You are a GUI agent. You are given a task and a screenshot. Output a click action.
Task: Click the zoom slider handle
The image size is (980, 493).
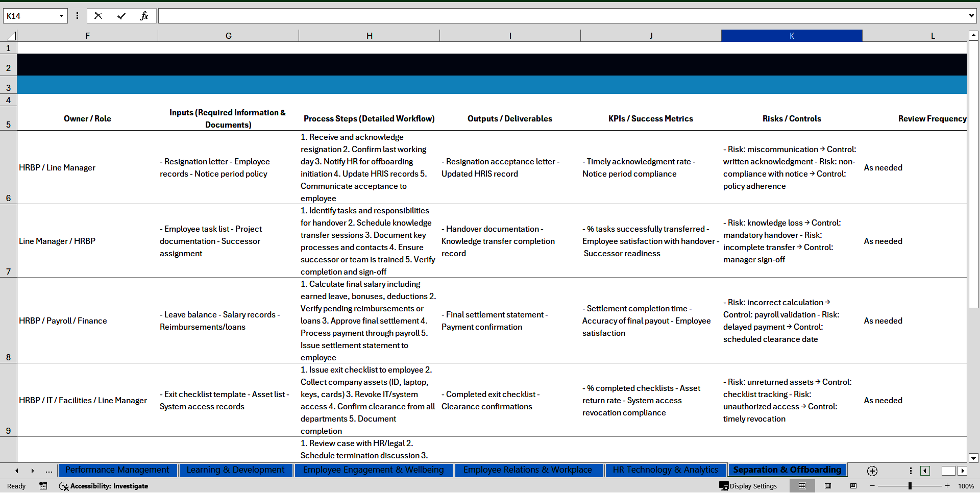point(910,486)
